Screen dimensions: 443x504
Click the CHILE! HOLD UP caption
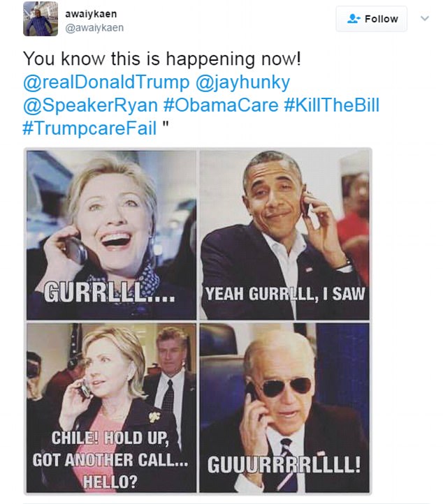(x=110, y=438)
